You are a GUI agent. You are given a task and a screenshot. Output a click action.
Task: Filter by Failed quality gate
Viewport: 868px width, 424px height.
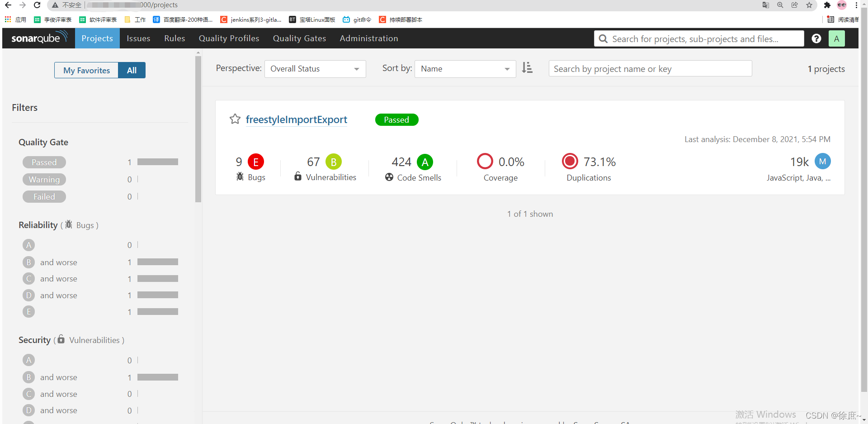pos(44,196)
